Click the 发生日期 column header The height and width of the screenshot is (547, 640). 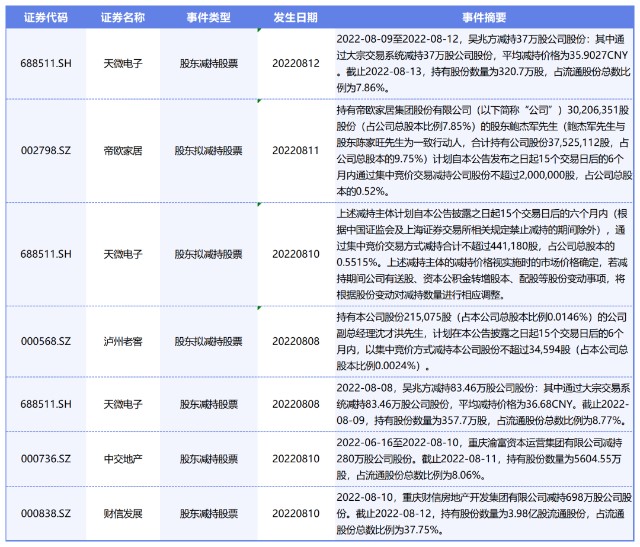tap(296, 18)
